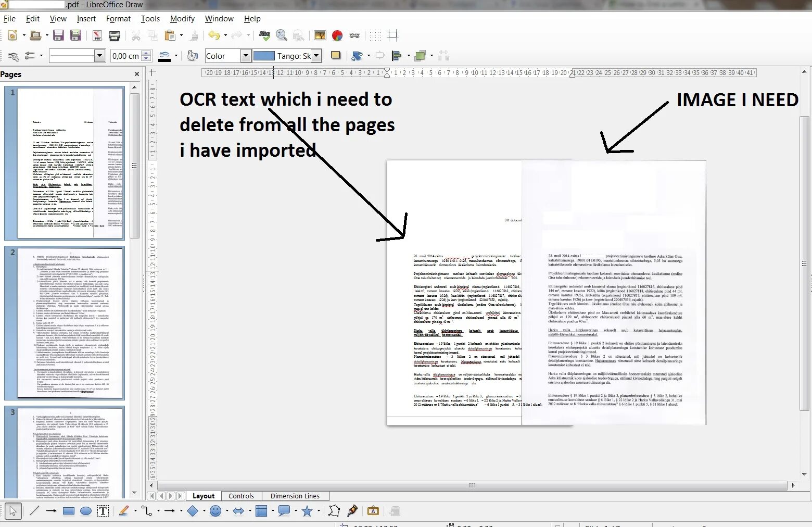
Task: Select the Line ends with arrow tool
Action: [51, 511]
